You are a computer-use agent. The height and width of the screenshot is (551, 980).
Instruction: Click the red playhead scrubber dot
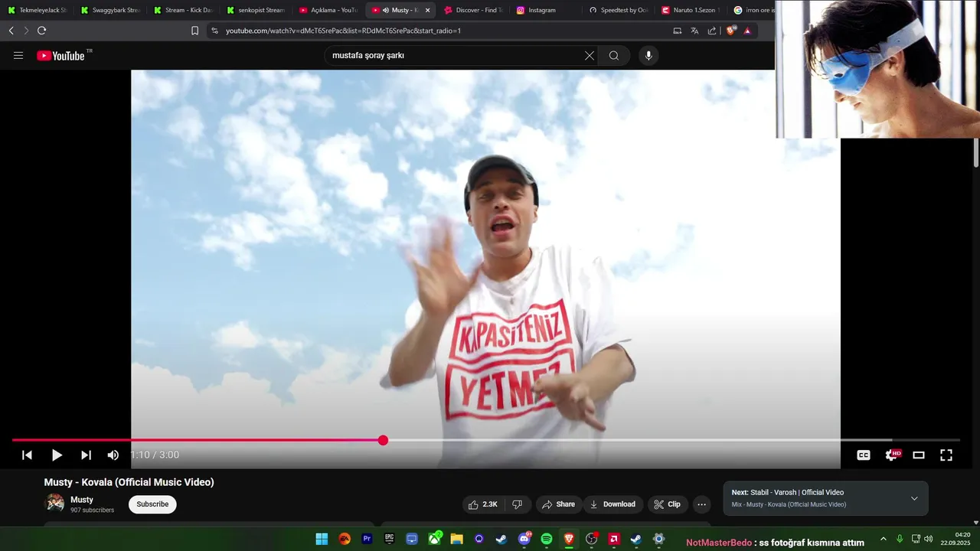tap(383, 440)
